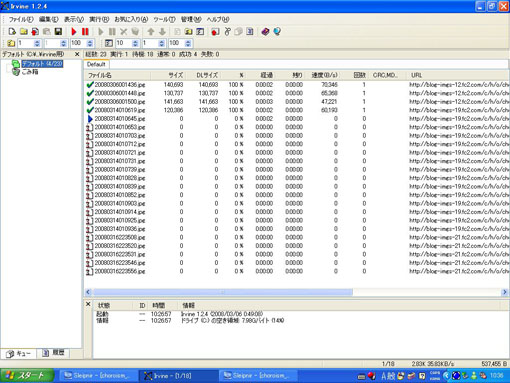Click the Irvine - [1/18] taskbar button
Image resolution: width=510 pixels, height=383 pixels.
click(x=178, y=376)
